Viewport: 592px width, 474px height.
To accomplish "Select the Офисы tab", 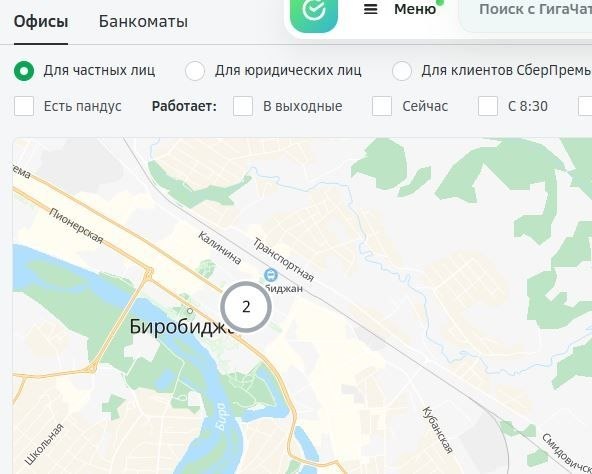I will tap(41, 22).
